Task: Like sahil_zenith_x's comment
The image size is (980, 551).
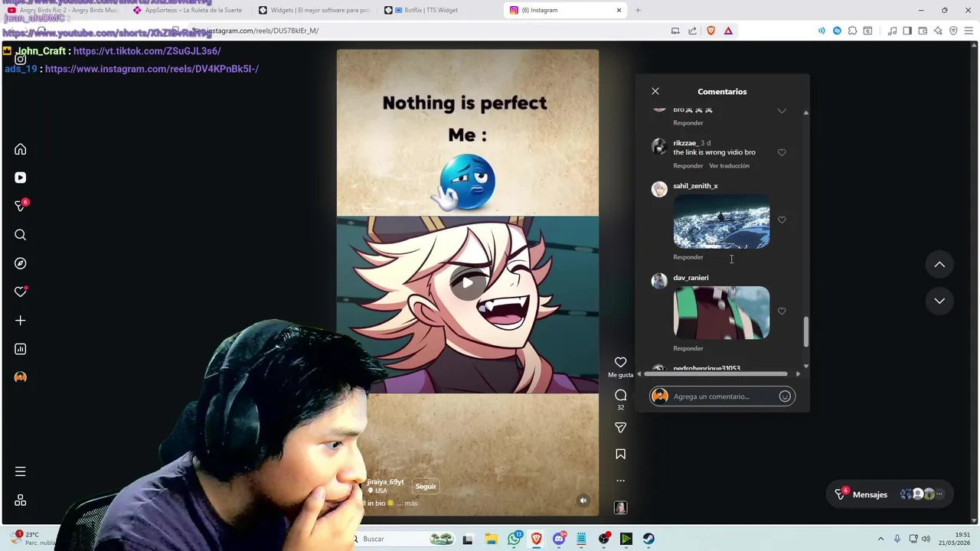Action: (x=782, y=220)
